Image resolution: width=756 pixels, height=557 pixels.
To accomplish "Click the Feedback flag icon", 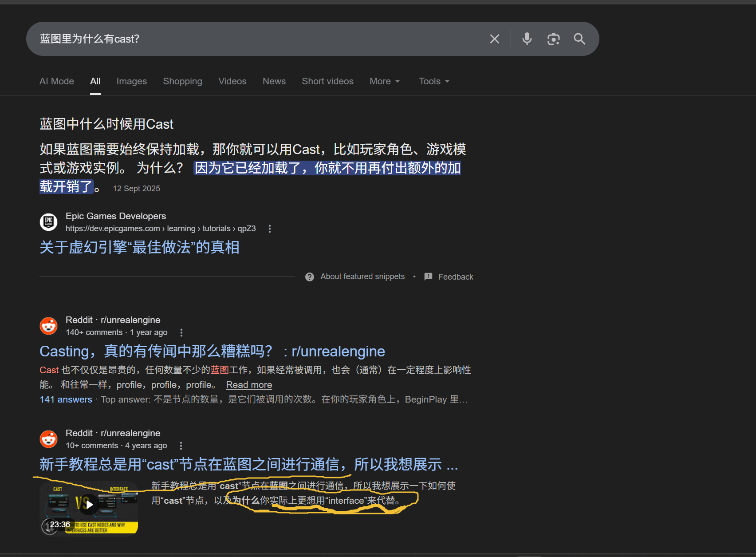I will (428, 277).
